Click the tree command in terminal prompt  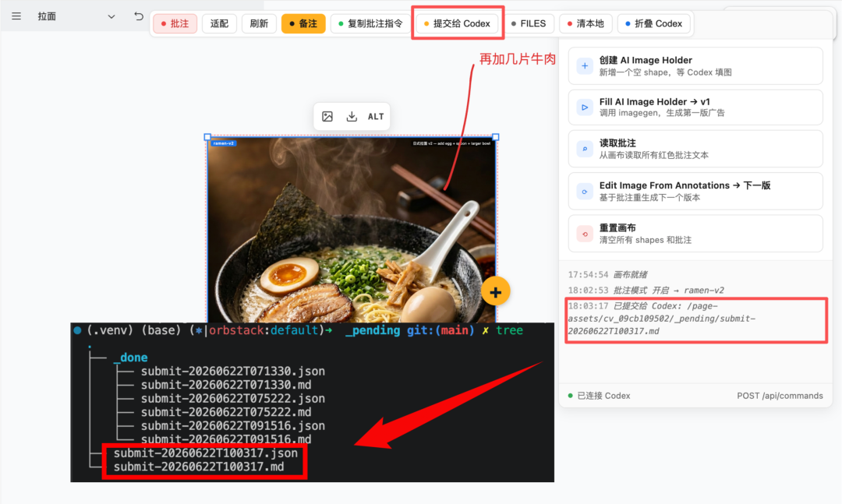pos(510,330)
